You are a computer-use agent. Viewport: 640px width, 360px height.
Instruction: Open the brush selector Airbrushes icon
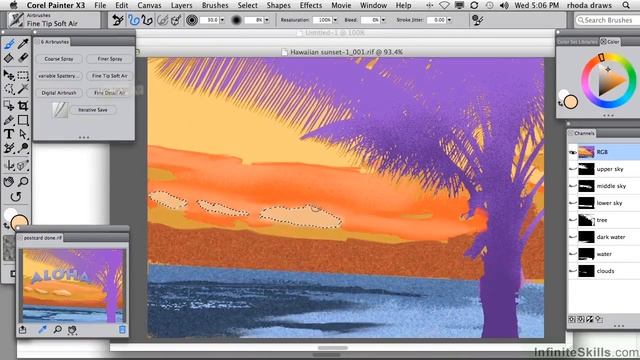[16, 20]
